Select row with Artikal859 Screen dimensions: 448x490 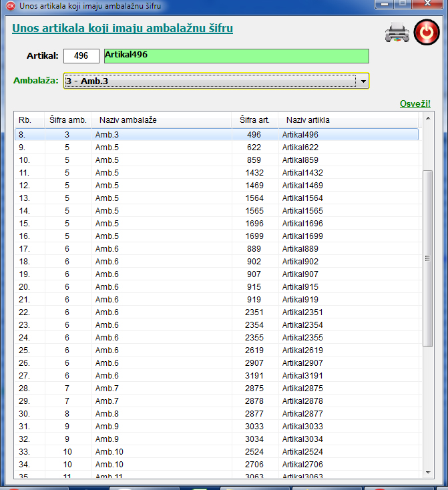[x=216, y=160]
